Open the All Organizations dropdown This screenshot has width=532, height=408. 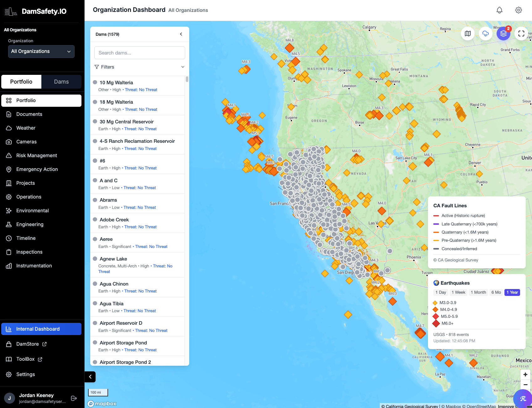(x=41, y=51)
